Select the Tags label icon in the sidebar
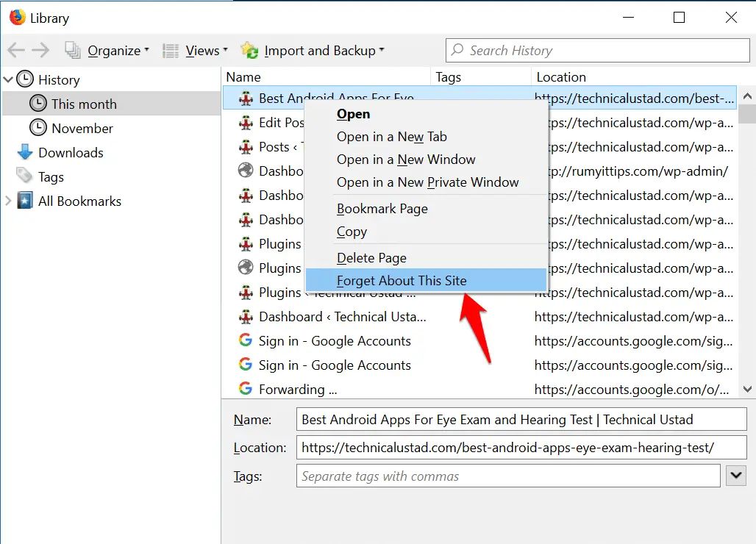 [24, 176]
